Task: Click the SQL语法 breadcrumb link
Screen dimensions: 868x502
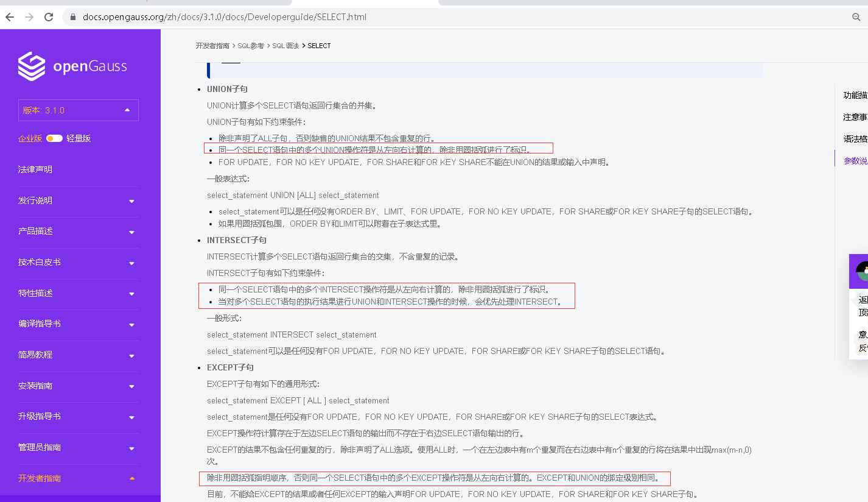Action: pyautogui.click(x=285, y=46)
